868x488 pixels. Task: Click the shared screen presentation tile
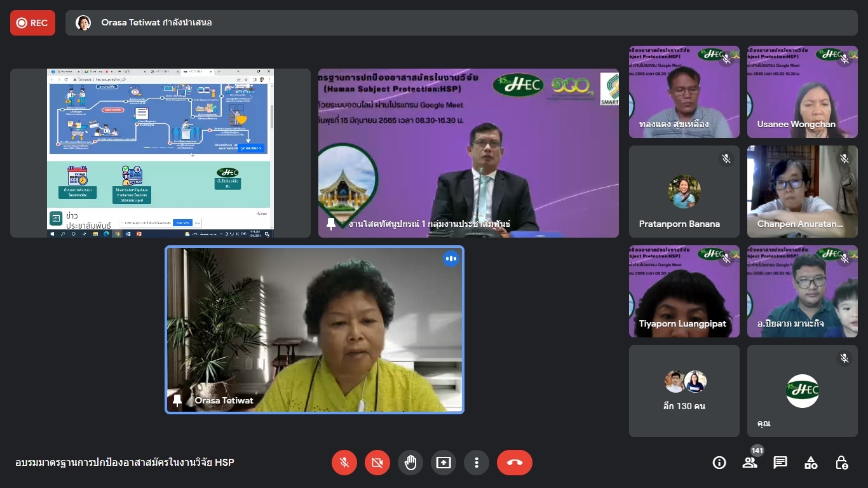tap(160, 153)
